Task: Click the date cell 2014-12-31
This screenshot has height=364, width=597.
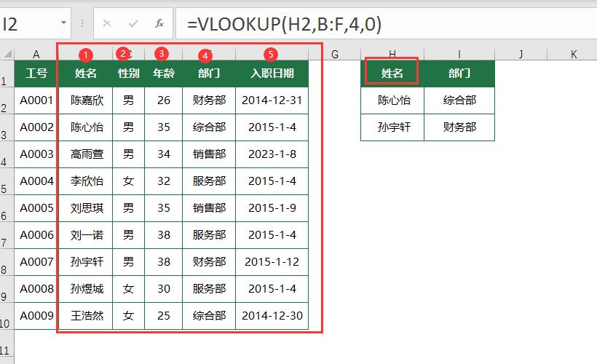Action: 272,100
